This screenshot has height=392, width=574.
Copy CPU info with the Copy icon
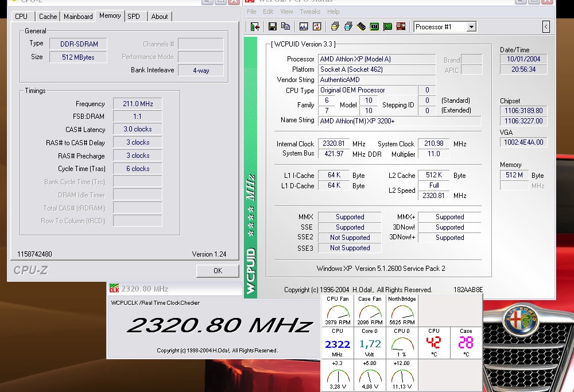pos(285,26)
